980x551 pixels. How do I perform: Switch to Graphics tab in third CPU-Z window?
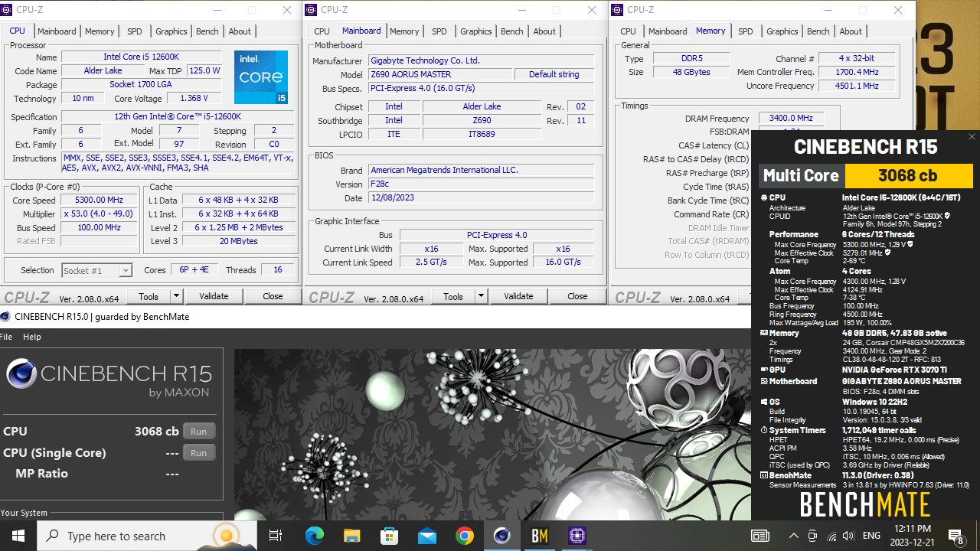tap(782, 31)
